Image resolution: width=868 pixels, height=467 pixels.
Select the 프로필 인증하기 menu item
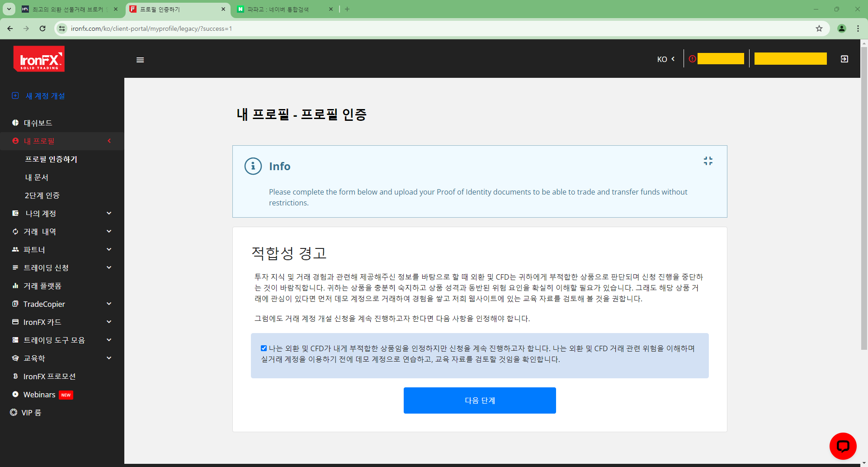[x=52, y=159]
